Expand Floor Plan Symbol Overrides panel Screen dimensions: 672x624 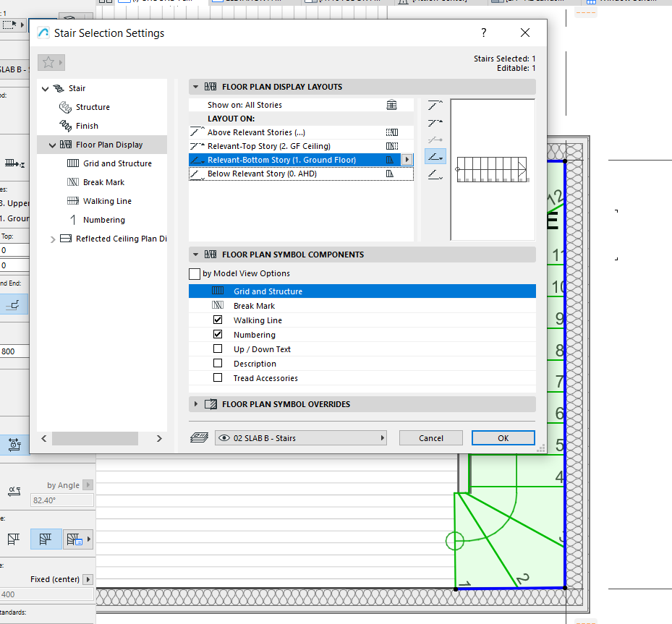point(196,404)
